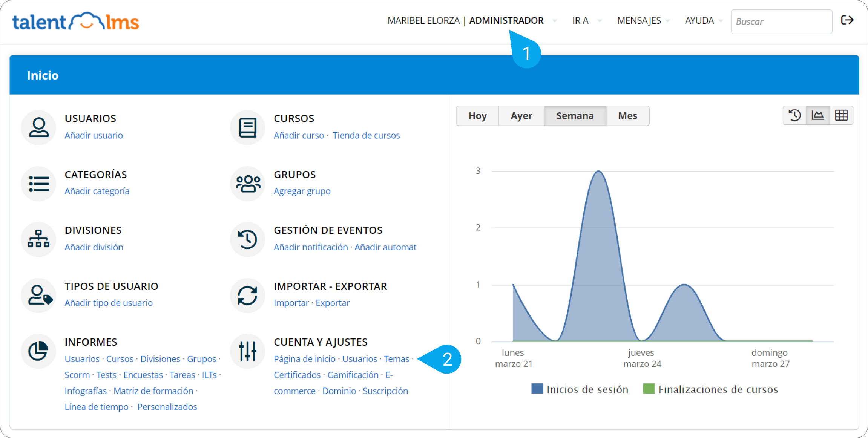
Task: Toggle the Finalizaciones de cursos legend swatch
Action: [x=649, y=389]
